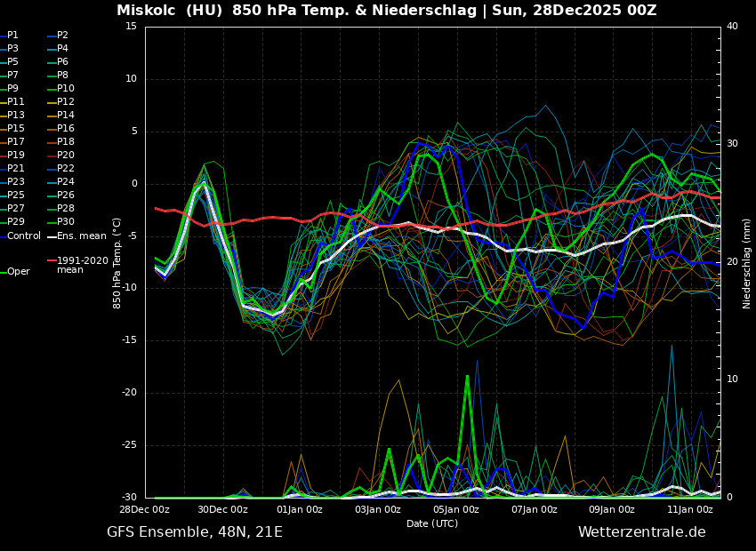The image size is (756, 551).
Task: Select the P10 legend entry
Action: (66, 89)
